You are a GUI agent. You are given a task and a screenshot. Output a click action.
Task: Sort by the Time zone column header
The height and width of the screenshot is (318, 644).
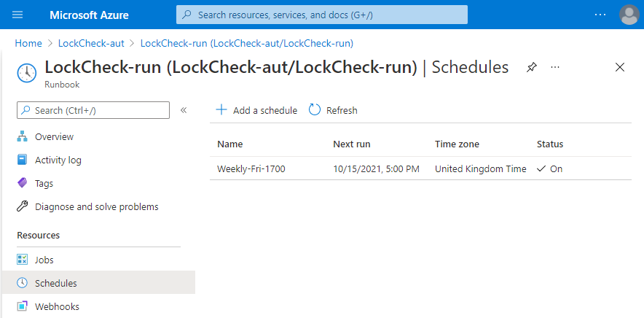click(x=457, y=144)
